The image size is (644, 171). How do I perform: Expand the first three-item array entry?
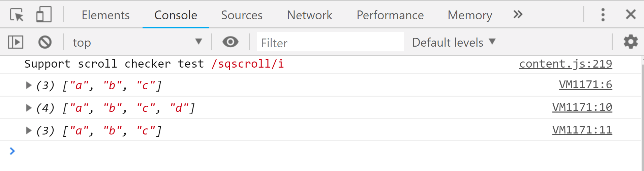click(x=29, y=85)
